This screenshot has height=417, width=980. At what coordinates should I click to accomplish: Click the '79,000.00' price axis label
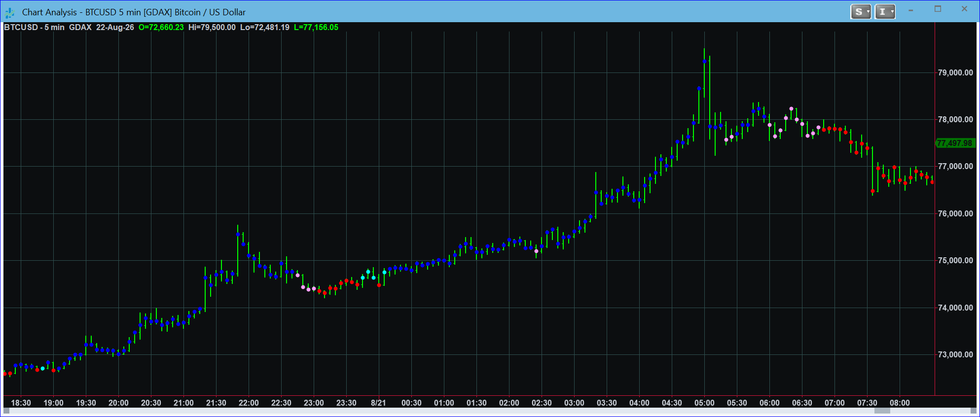[x=955, y=72]
